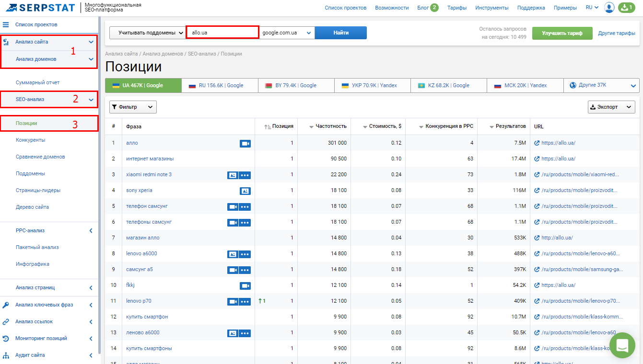This screenshot has height=364, width=643.
Task: Click the green download counter icon
Action: [x=626, y=8]
